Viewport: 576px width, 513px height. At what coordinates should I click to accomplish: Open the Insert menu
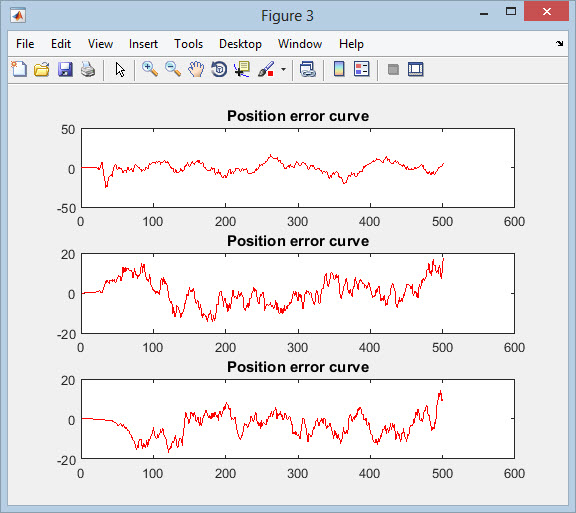pyautogui.click(x=143, y=44)
